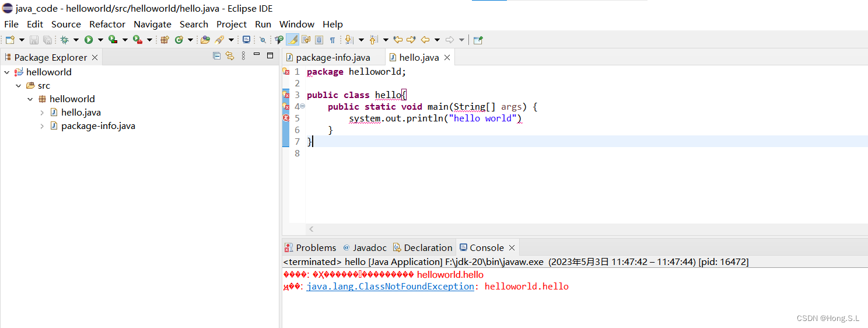Viewport: 868px width, 328px height.
Task: Click the Next Edit Location icon
Action: click(411, 40)
